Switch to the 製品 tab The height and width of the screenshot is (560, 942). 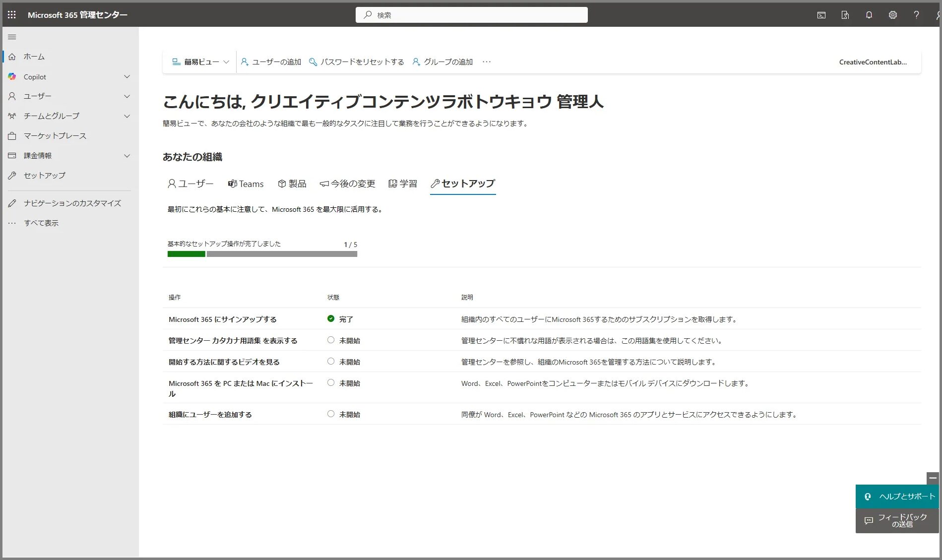[292, 184]
